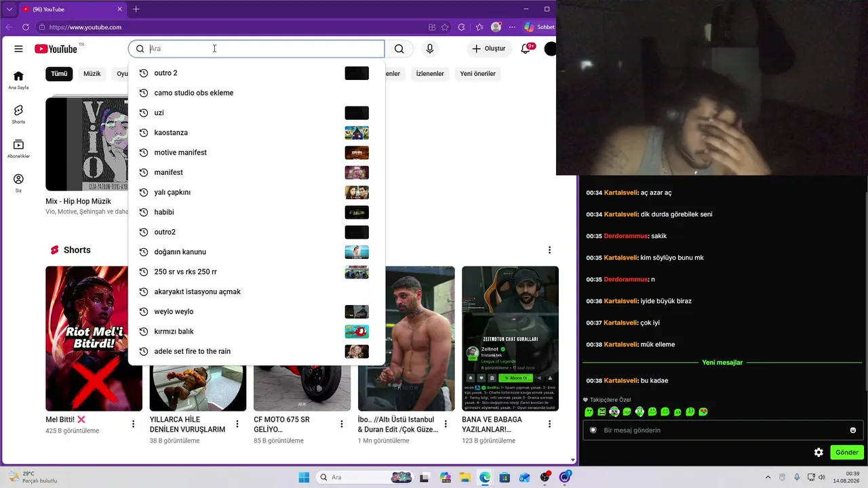The width and height of the screenshot is (868, 488).
Task: Open the browser profile icon
Action: [x=496, y=27]
